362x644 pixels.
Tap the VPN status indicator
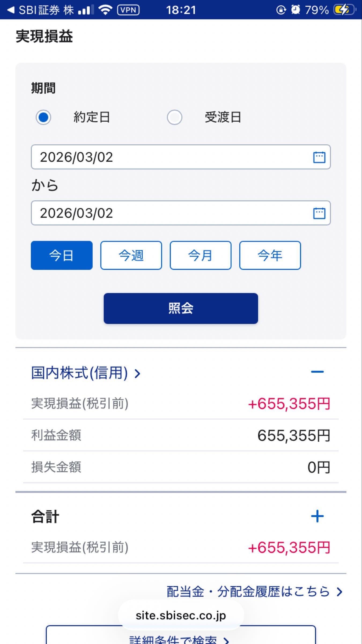coord(128,10)
